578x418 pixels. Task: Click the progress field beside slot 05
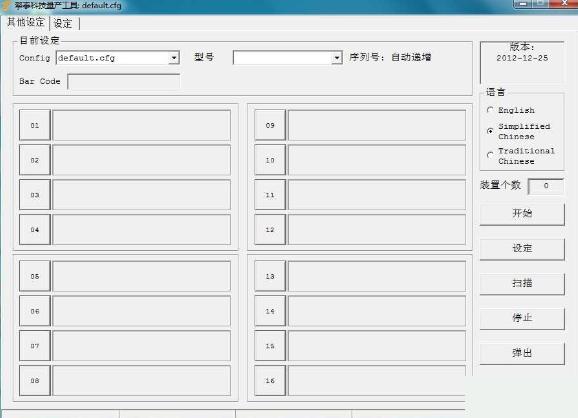(142, 276)
